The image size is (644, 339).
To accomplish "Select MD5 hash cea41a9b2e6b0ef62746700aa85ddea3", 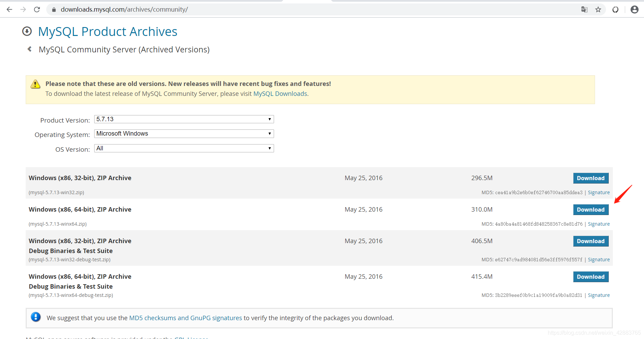I will [x=539, y=192].
